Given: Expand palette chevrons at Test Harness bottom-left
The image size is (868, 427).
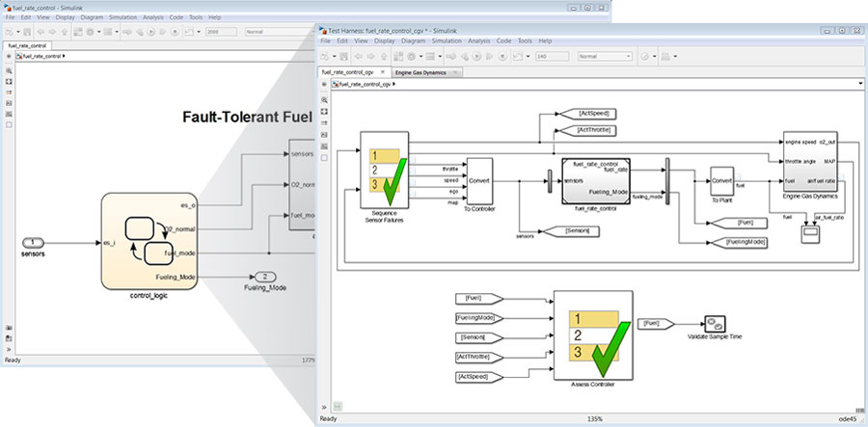Looking at the screenshot, I should [324, 407].
